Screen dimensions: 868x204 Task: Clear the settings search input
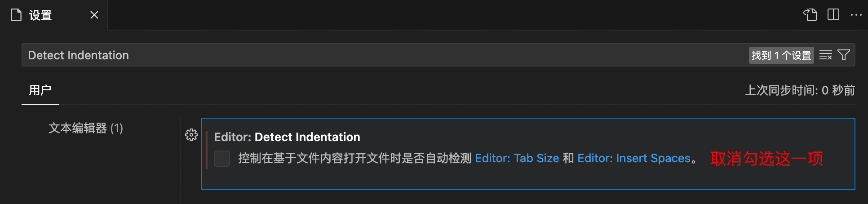pos(826,55)
